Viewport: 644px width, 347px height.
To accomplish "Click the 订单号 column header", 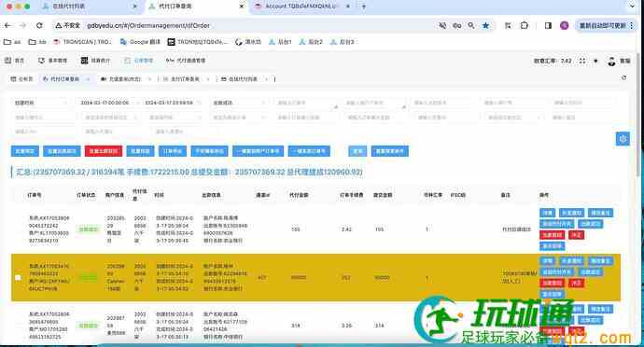I will pyautogui.click(x=35, y=195).
